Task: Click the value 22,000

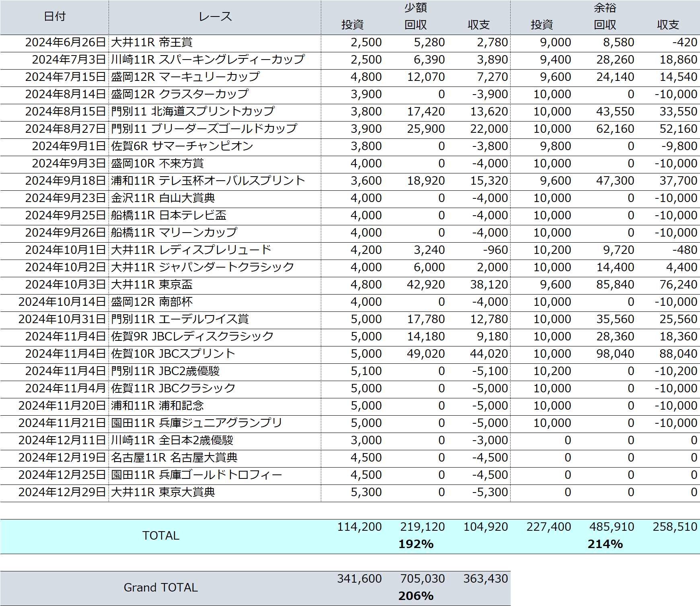Action: point(489,129)
